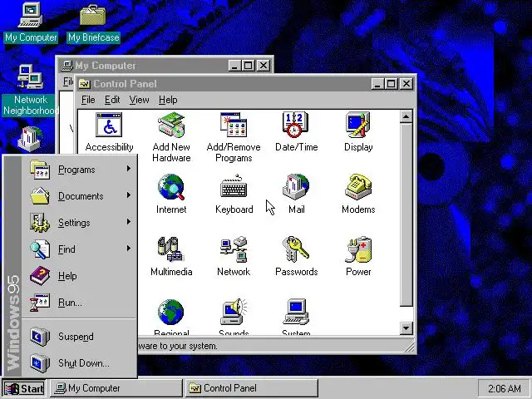Click Control Panel scrollbar up arrow

pos(406,116)
